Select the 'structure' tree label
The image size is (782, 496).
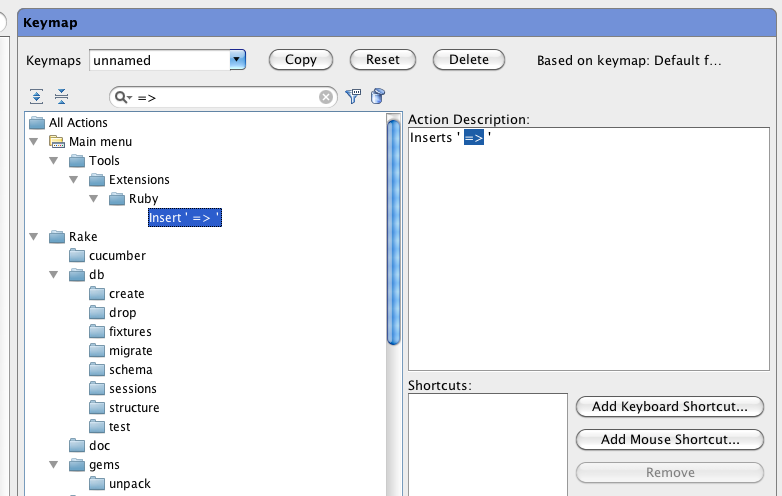tap(134, 407)
